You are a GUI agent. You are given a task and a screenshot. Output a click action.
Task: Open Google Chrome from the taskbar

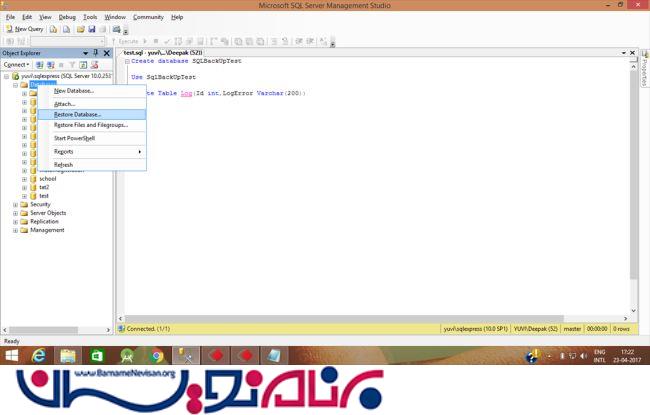point(157,356)
